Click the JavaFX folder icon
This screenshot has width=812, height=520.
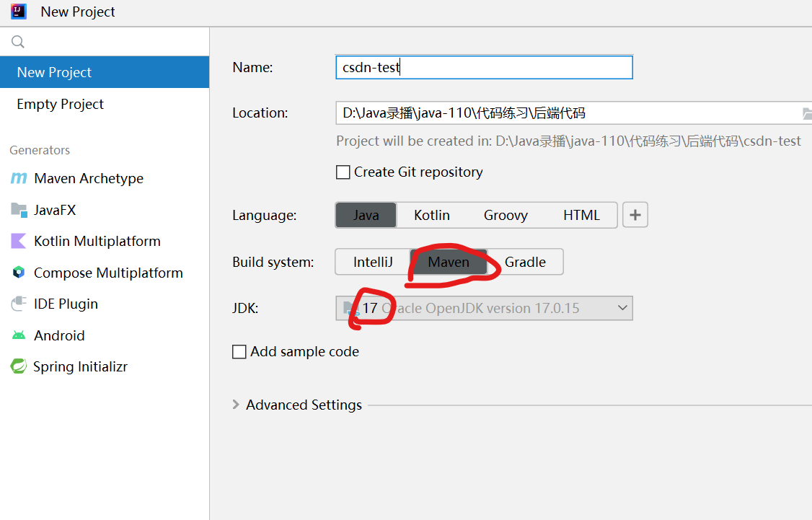19,210
